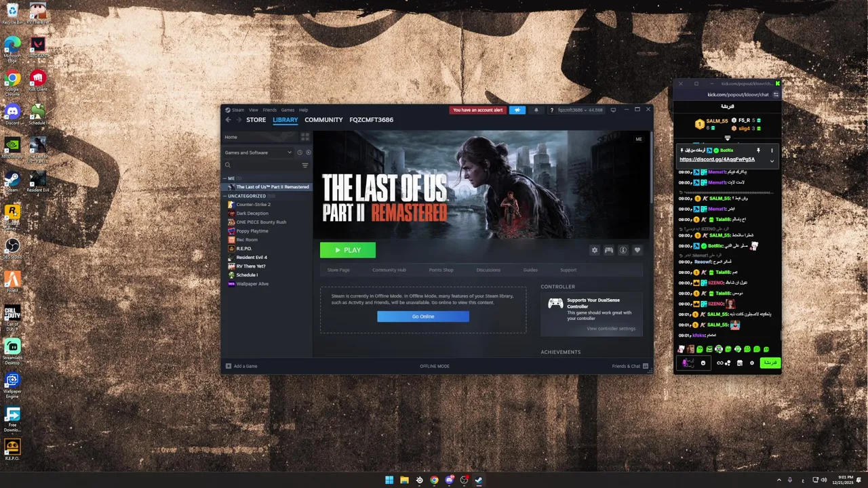Collapse the ME collection
The image size is (868, 488).
(224, 178)
